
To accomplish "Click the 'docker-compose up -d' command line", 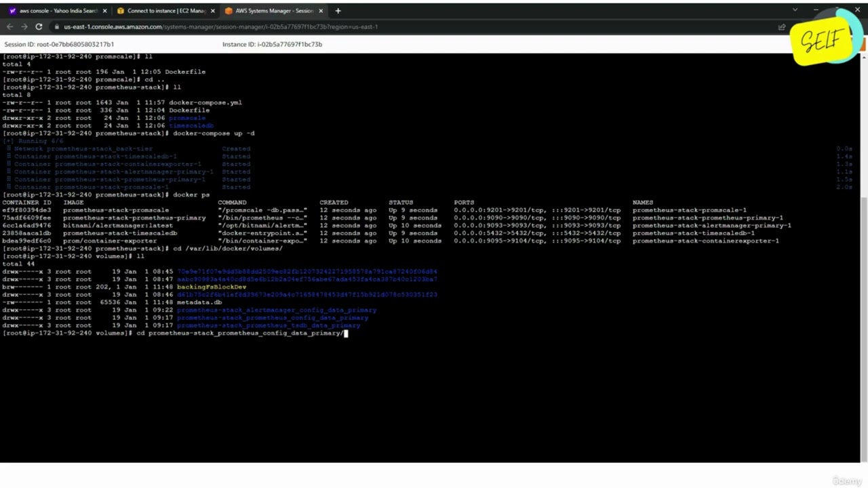I will point(214,134).
